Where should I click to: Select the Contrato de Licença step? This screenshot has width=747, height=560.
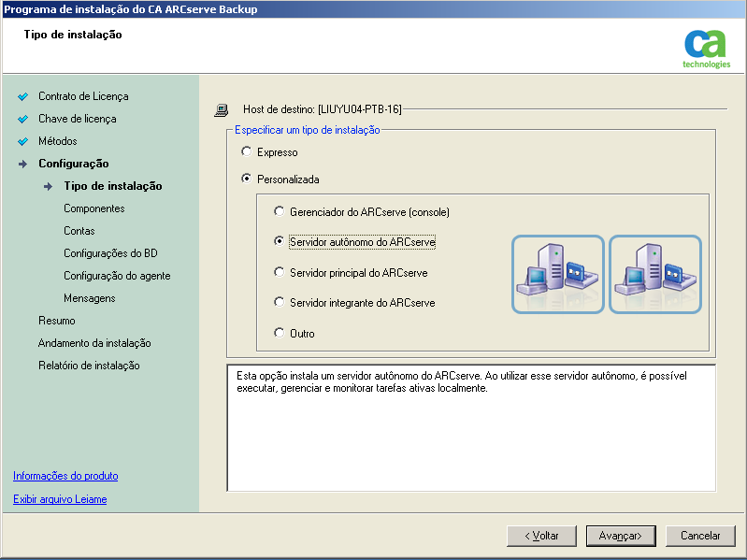83,96
